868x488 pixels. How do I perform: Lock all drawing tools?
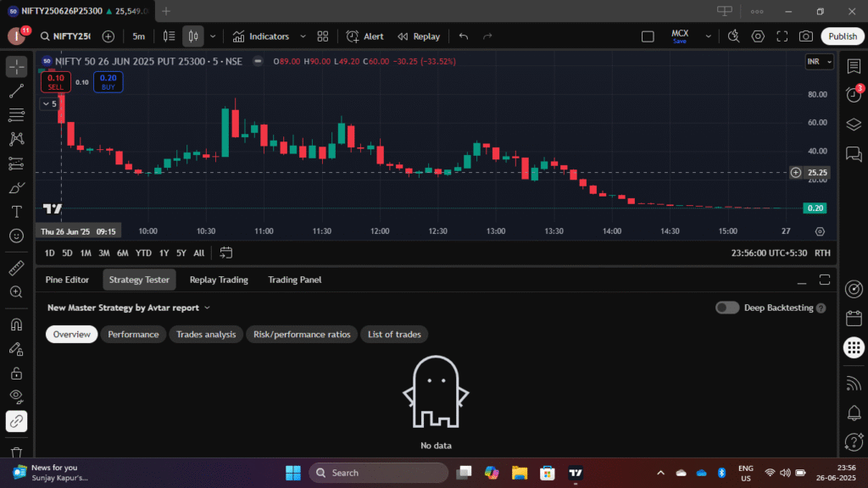click(x=17, y=374)
